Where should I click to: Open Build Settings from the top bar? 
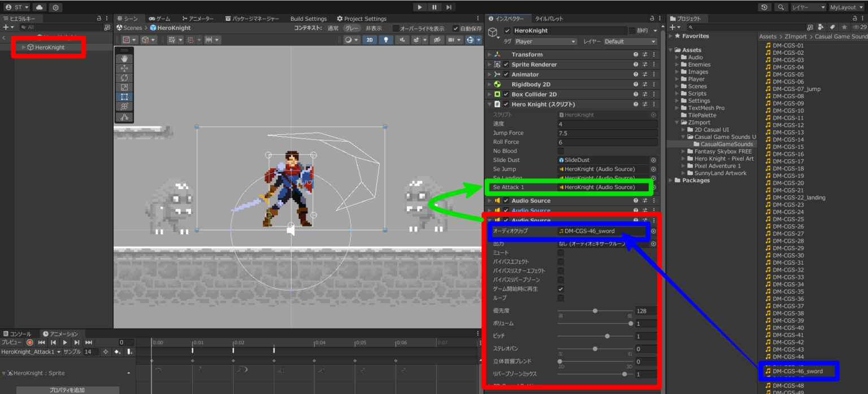coord(308,18)
